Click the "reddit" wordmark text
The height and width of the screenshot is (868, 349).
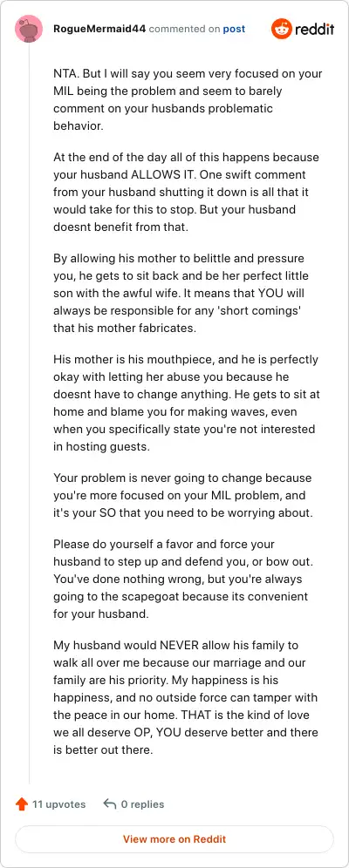tap(314, 29)
